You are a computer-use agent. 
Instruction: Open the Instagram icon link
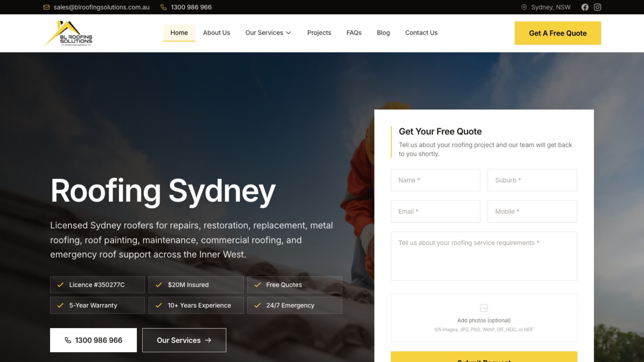(597, 7)
